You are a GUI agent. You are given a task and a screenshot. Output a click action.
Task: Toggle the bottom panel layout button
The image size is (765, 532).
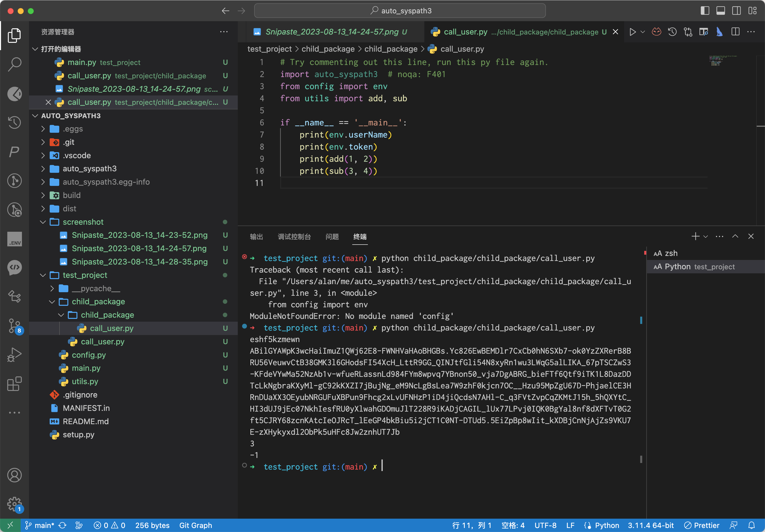pyautogui.click(x=720, y=11)
